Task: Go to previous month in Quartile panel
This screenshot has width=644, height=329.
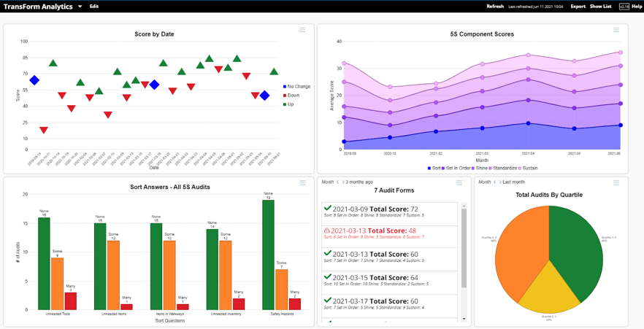Action: click(494, 182)
